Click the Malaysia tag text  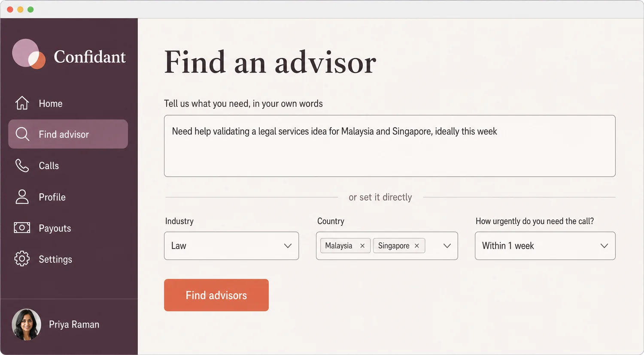[x=339, y=246]
